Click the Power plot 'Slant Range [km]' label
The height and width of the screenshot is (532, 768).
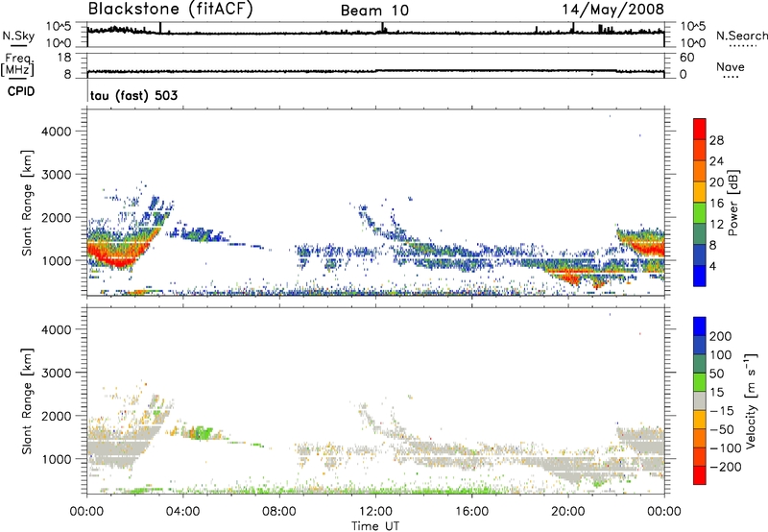pyautogui.click(x=27, y=203)
